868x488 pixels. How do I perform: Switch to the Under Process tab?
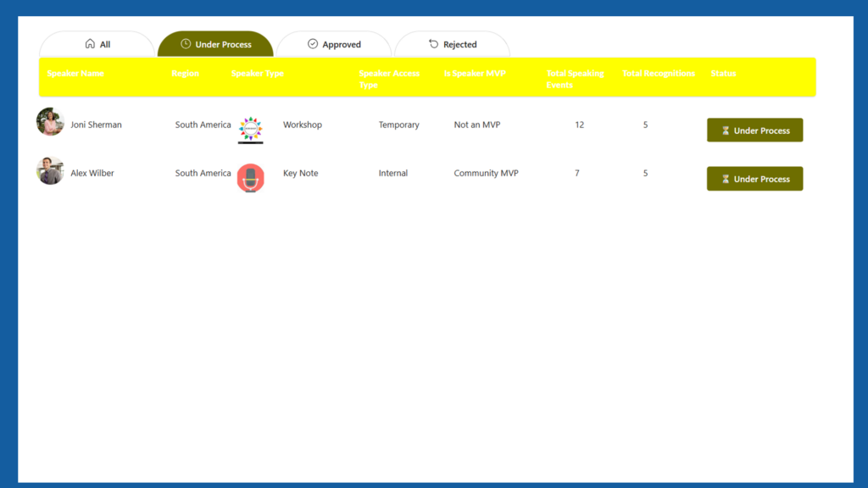tap(215, 44)
